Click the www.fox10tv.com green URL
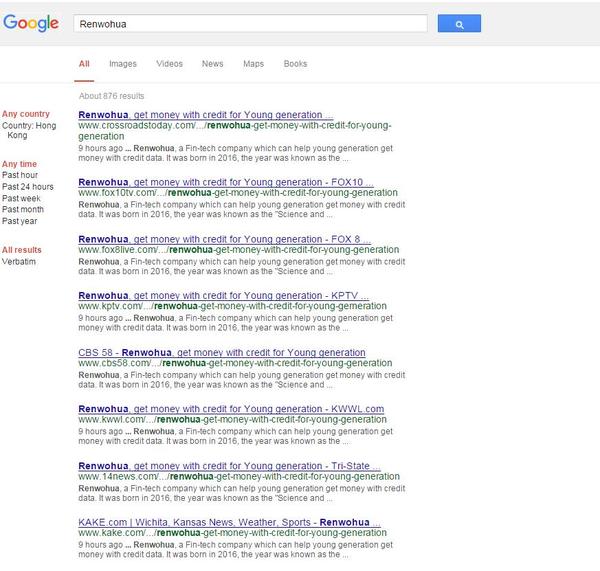 coord(238,193)
